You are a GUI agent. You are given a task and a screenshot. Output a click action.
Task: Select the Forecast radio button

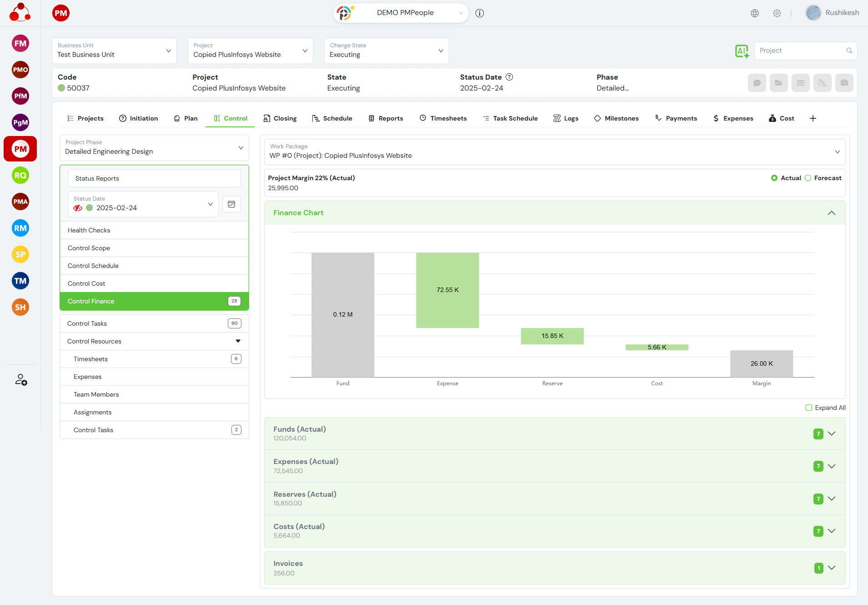pyautogui.click(x=808, y=178)
